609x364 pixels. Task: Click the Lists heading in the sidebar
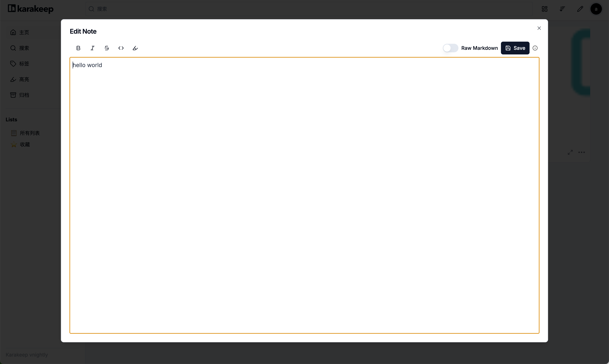click(x=11, y=119)
